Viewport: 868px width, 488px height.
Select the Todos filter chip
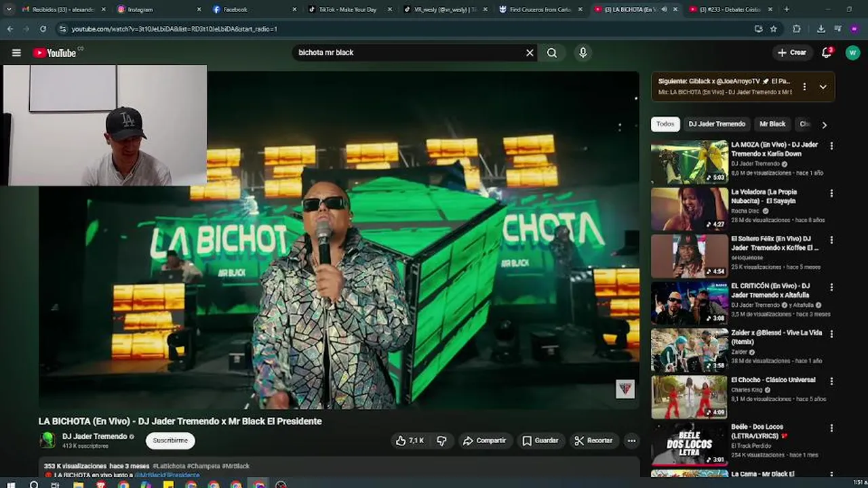coord(665,124)
